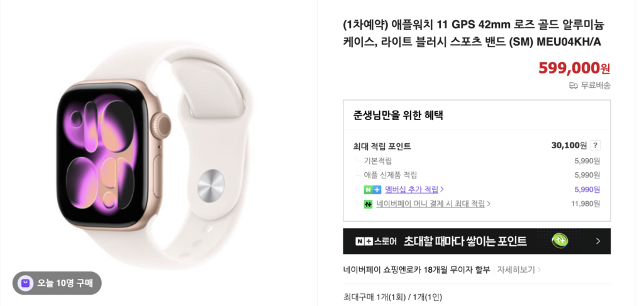Click the 초대할 때마다 쌓이는 포인트 banner text
Screen dimensions: 644x306
click(x=465, y=241)
